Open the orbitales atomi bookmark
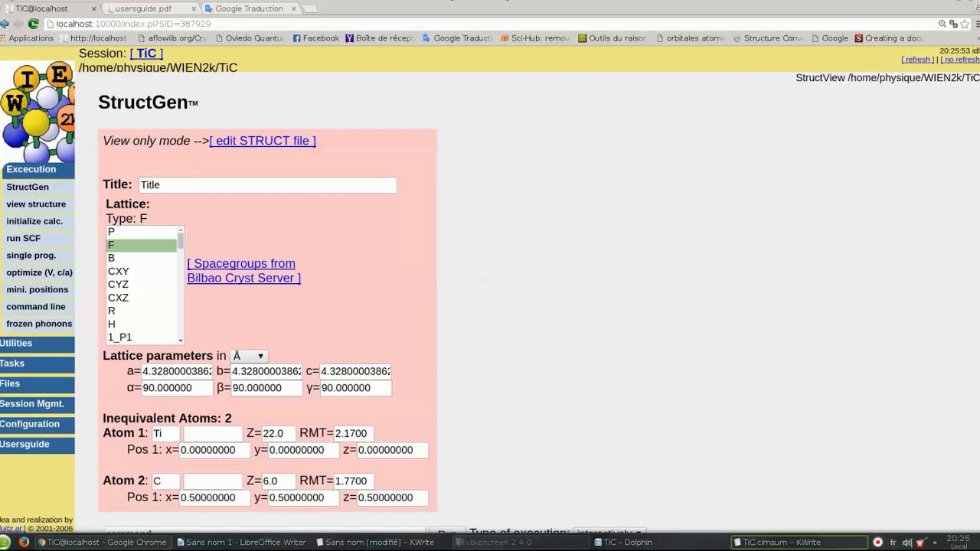980x551 pixels. 690,38
